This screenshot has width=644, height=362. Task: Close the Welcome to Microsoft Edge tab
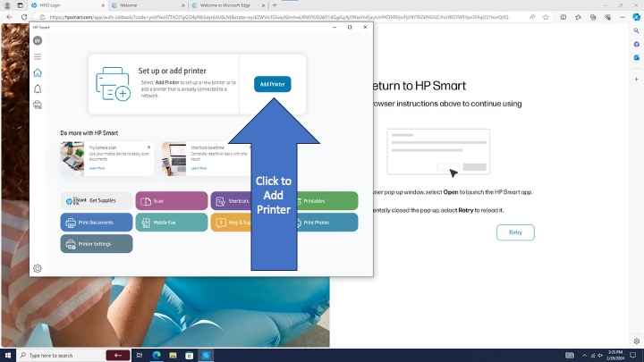click(x=263, y=5)
